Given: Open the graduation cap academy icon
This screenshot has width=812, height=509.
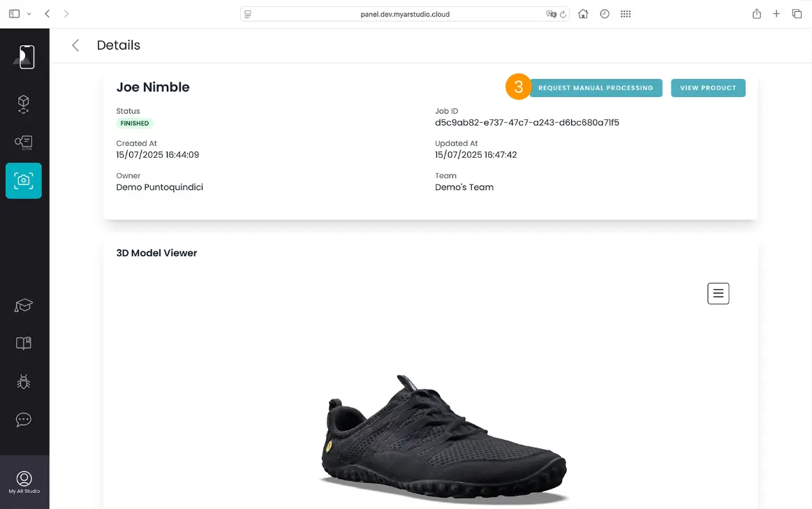Looking at the screenshot, I should (24, 306).
